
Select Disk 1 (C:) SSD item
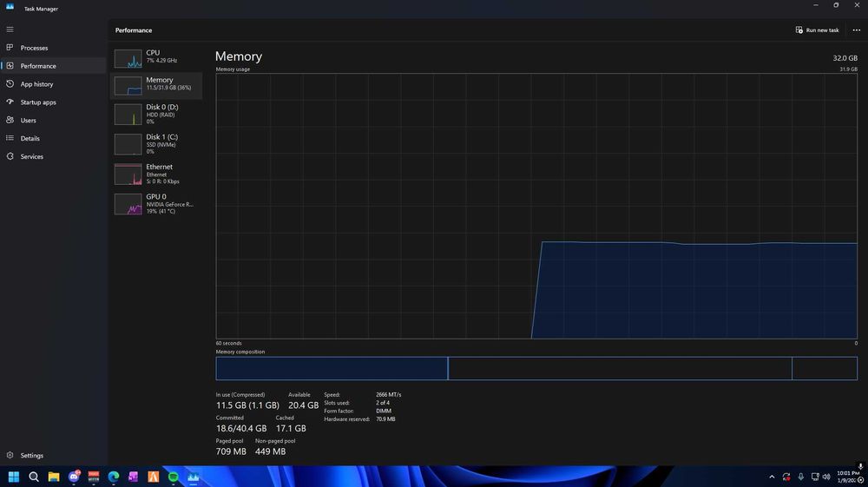pyautogui.click(x=156, y=144)
